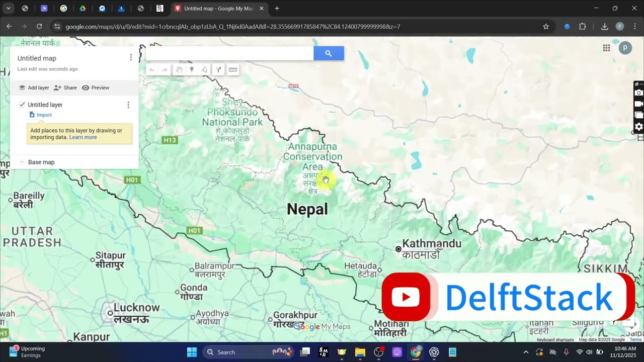The height and width of the screenshot is (362, 644).
Task: Switch to the purple icon tab
Action: click(x=44, y=9)
